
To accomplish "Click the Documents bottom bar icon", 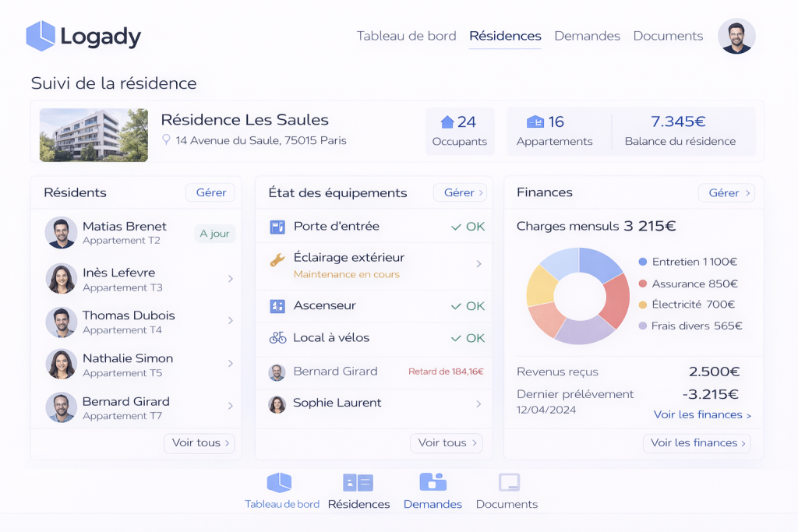I will tap(509, 482).
